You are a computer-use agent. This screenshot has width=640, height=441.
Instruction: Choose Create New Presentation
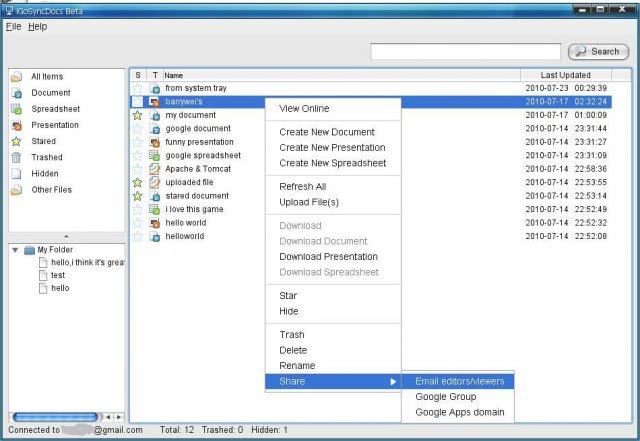(332, 148)
